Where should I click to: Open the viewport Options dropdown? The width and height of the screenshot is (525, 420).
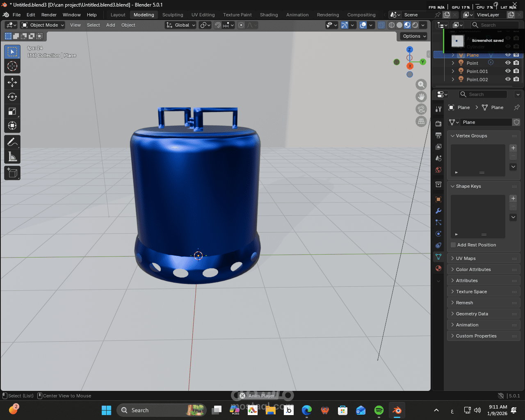pos(414,36)
